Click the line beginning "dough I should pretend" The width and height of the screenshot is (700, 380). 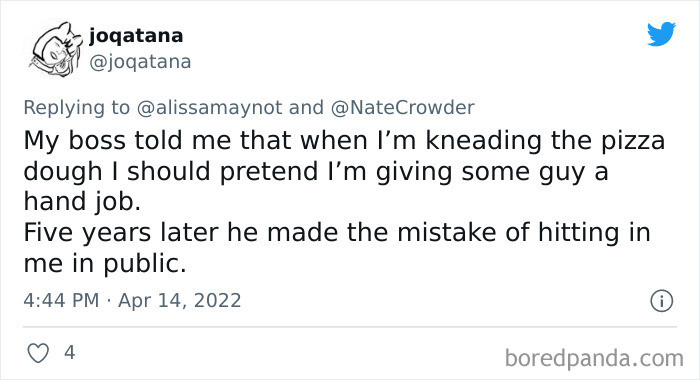point(316,172)
